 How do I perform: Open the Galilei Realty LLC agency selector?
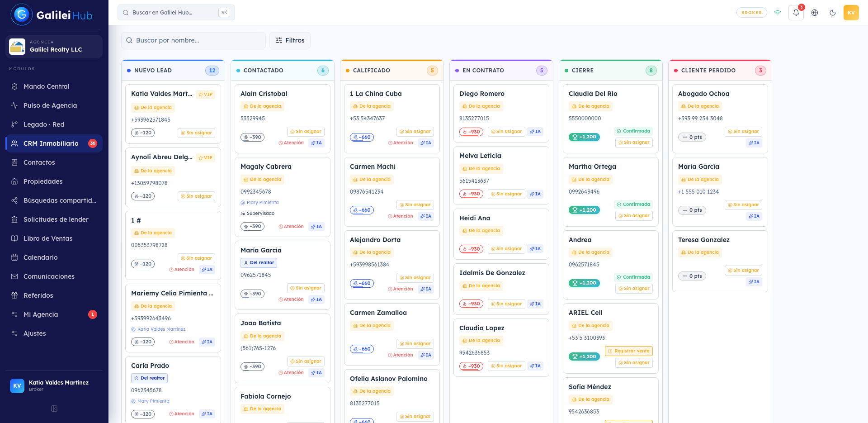[54, 46]
